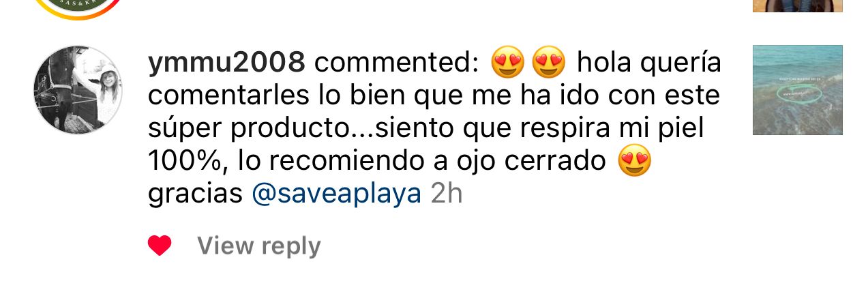The image size is (868, 281).
Task: Click the words hola quería
Action: [x=649, y=63]
